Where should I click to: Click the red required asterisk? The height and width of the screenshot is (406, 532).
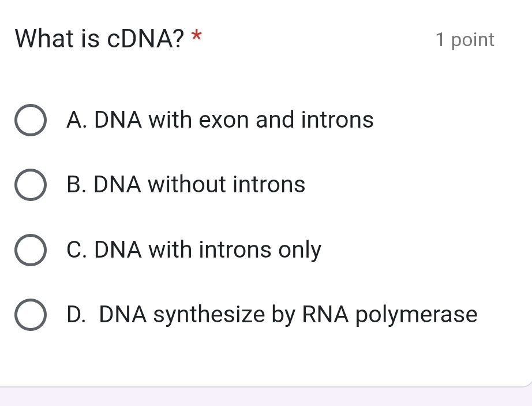point(197,36)
